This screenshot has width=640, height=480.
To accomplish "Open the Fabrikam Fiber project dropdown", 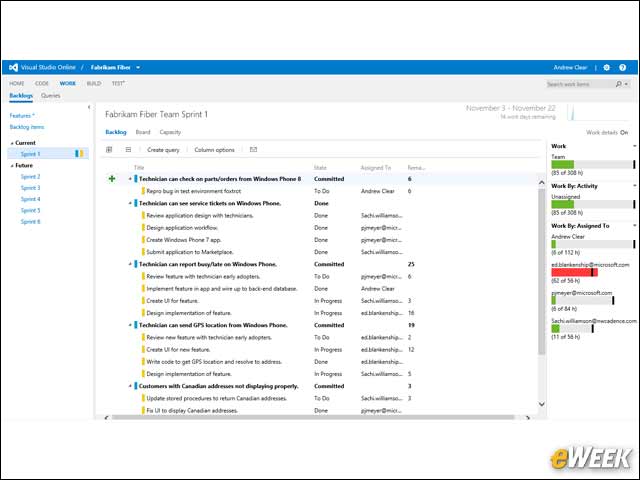I will (x=138, y=67).
